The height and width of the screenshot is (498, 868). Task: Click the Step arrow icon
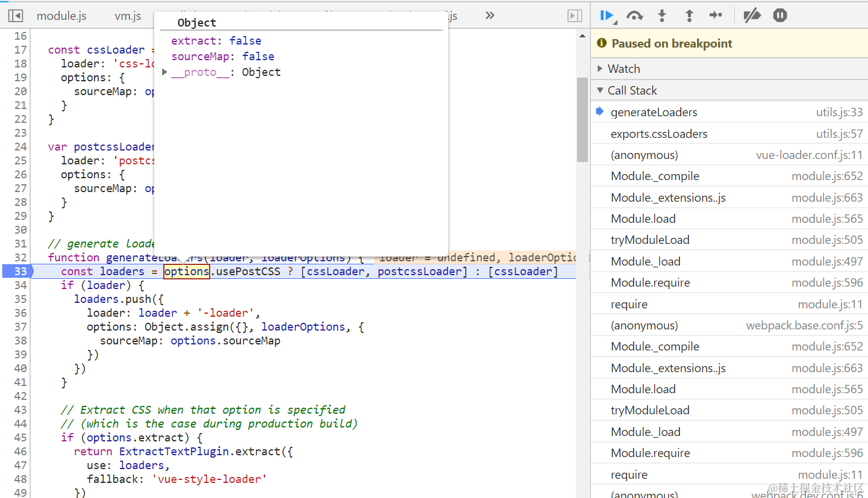[x=716, y=16]
